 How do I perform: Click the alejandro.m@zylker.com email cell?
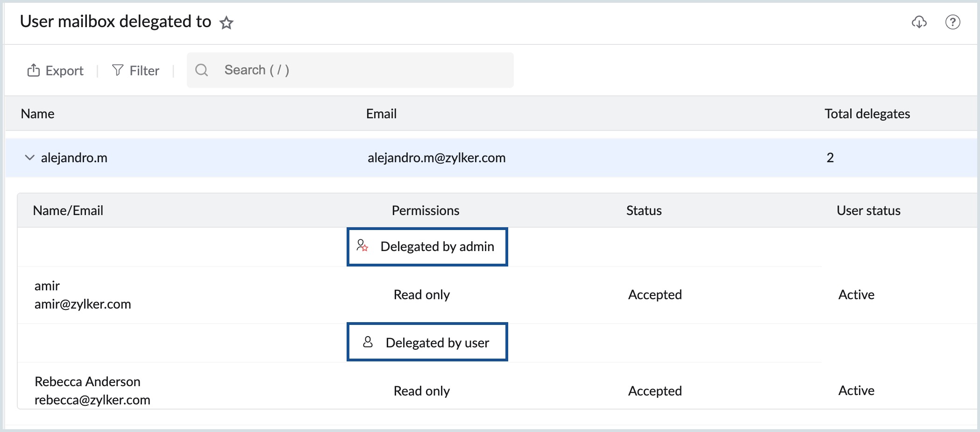pos(436,158)
